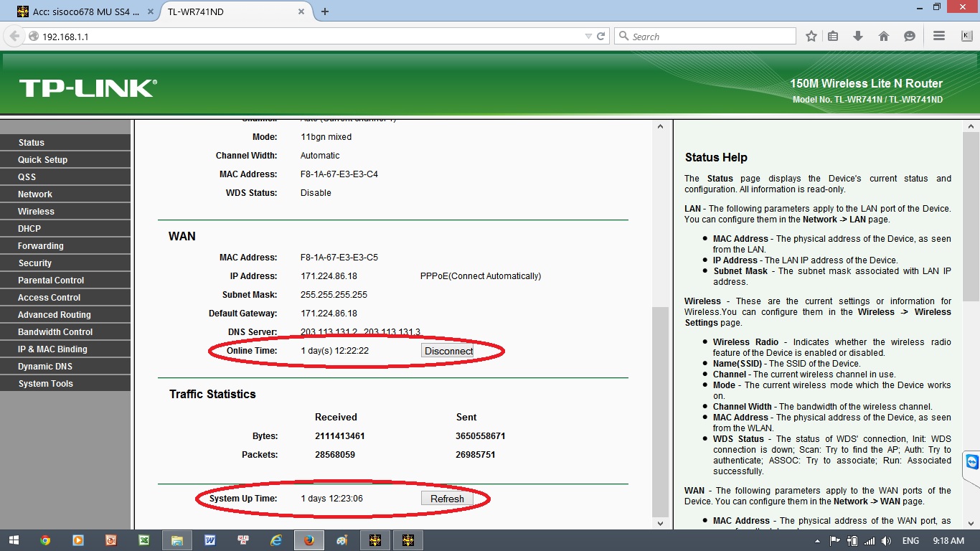The height and width of the screenshot is (551, 980).
Task: Click the battery power tray icon
Action: [852, 541]
